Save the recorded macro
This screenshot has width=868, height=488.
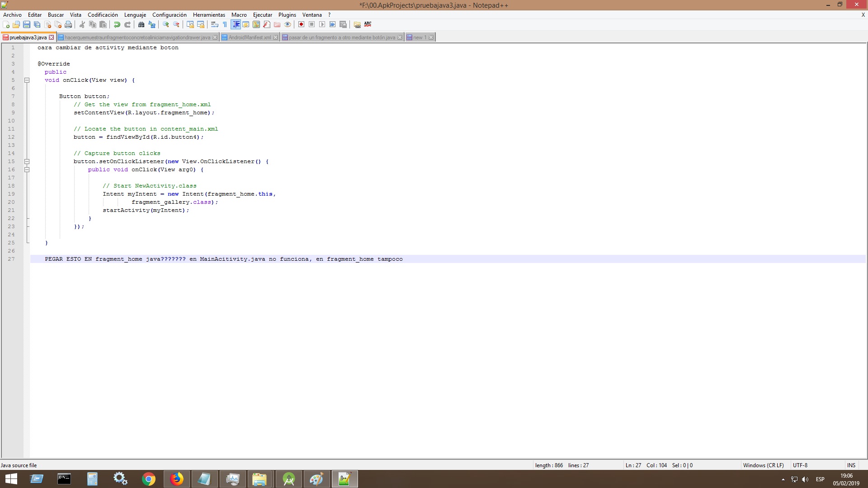(x=343, y=24)
